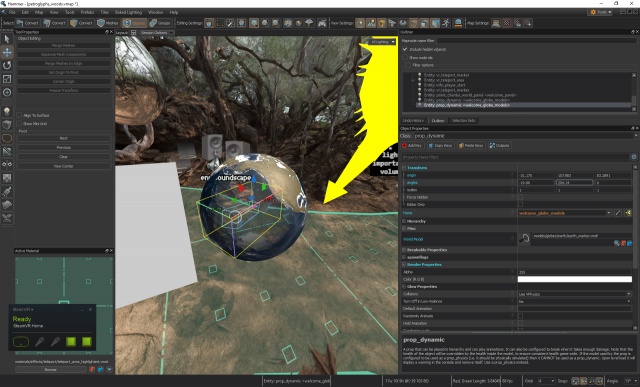Screen dimensions: 640x387
Task: Open the All Lighting viewport dropdown
Action: click(x=382, y=42)
